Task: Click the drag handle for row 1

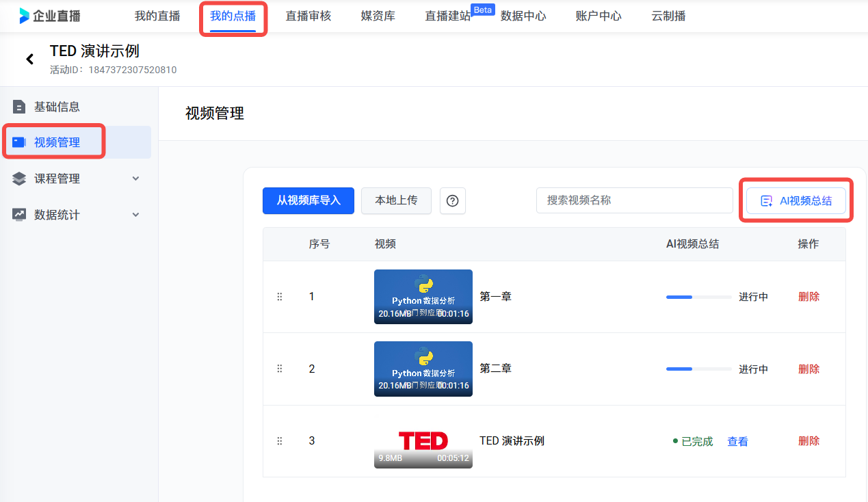Action: (280, 297)
